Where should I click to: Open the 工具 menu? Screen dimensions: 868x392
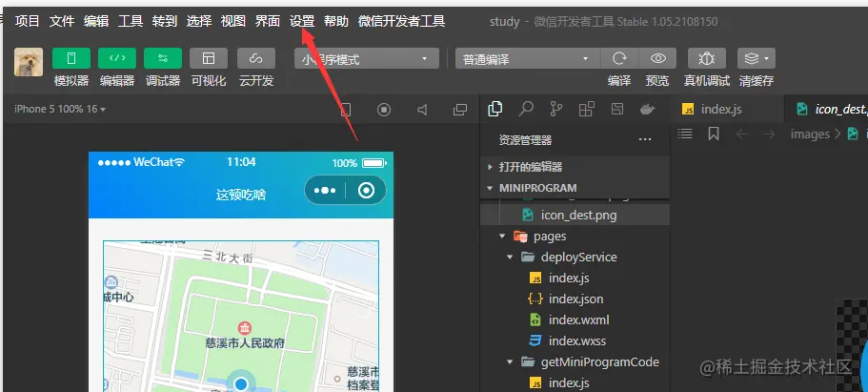pyautogui.click(x=131, y=22)
